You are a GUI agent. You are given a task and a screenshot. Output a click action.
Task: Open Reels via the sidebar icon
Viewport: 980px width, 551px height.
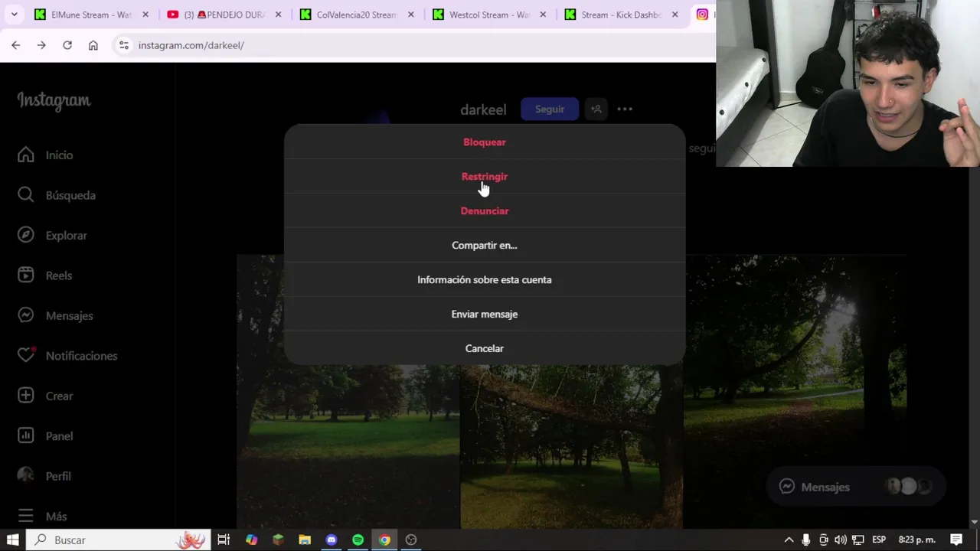pyautogui.click(x=26, y=275)
